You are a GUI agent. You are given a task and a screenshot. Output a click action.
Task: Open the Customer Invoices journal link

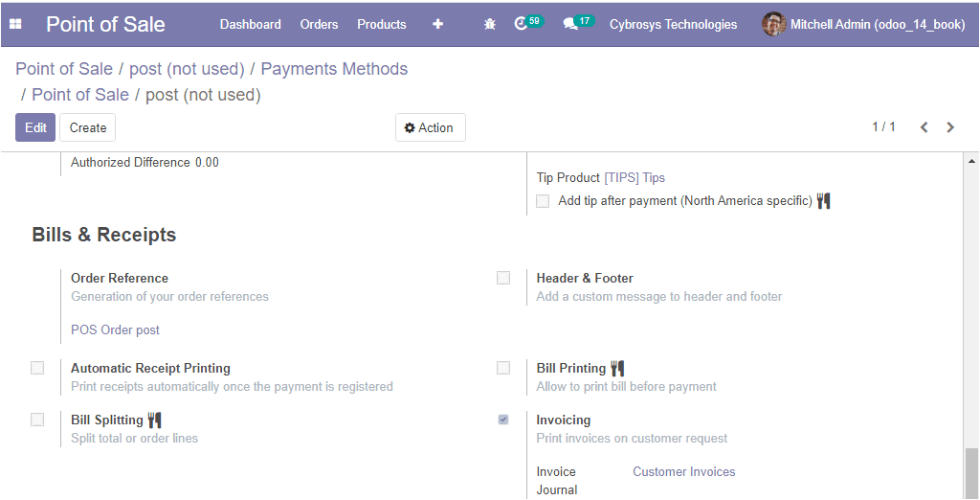click(683, 472)
